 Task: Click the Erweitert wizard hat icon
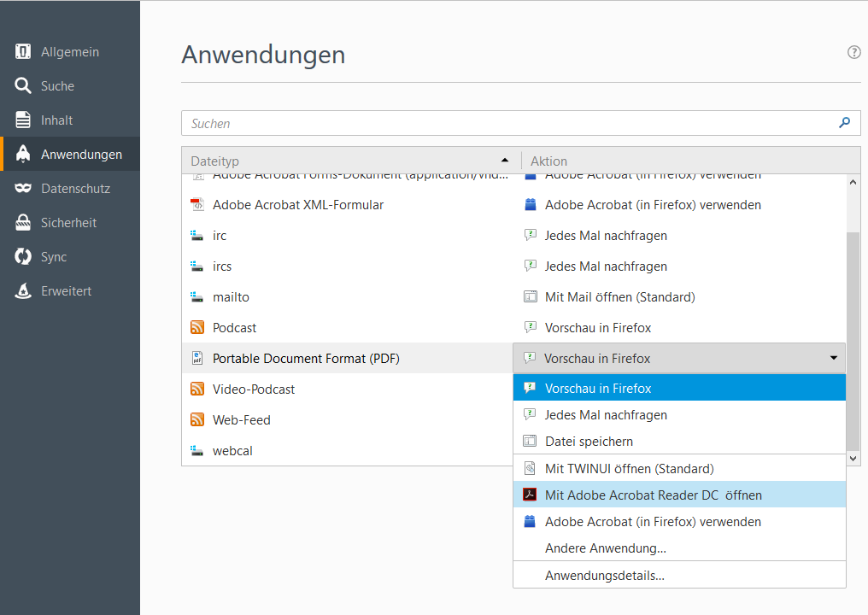[23, 290]
